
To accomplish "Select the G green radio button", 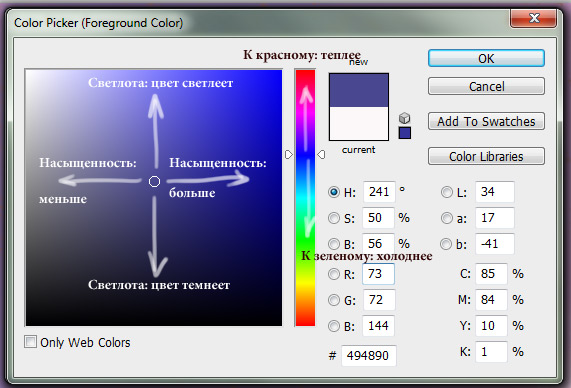I will click(334, 300).
